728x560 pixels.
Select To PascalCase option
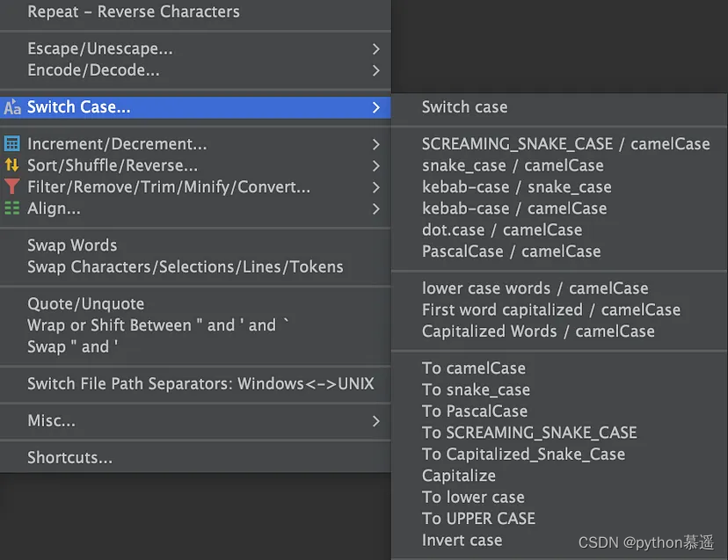point(475,411)
